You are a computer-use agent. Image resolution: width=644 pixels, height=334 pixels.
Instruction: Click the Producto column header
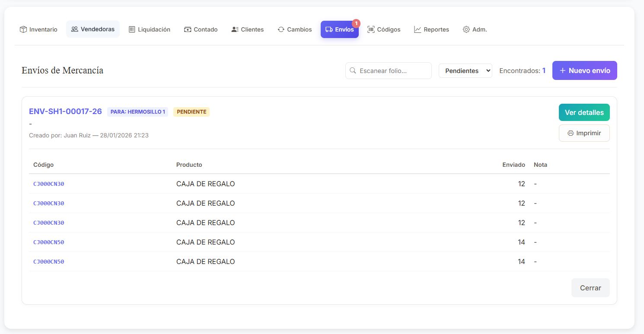tap(189, 165)
